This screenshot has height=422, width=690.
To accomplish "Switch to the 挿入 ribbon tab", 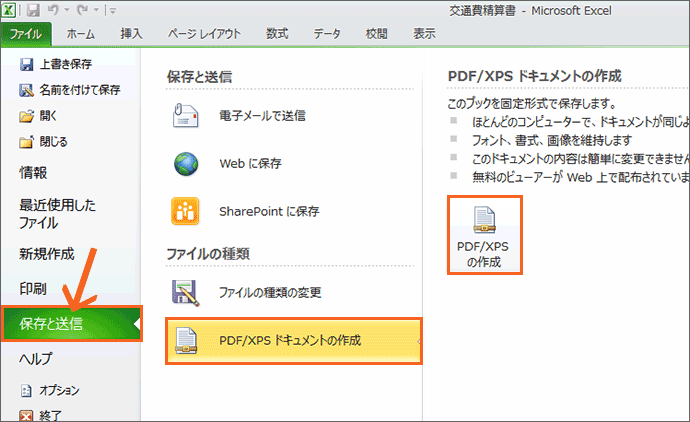I will pos(132,34).
